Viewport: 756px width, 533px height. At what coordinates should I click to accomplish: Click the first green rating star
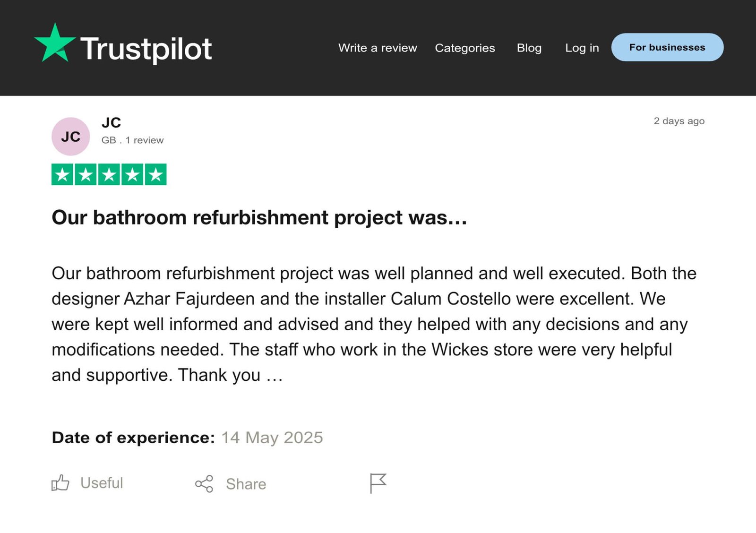[x=62, y=174]
